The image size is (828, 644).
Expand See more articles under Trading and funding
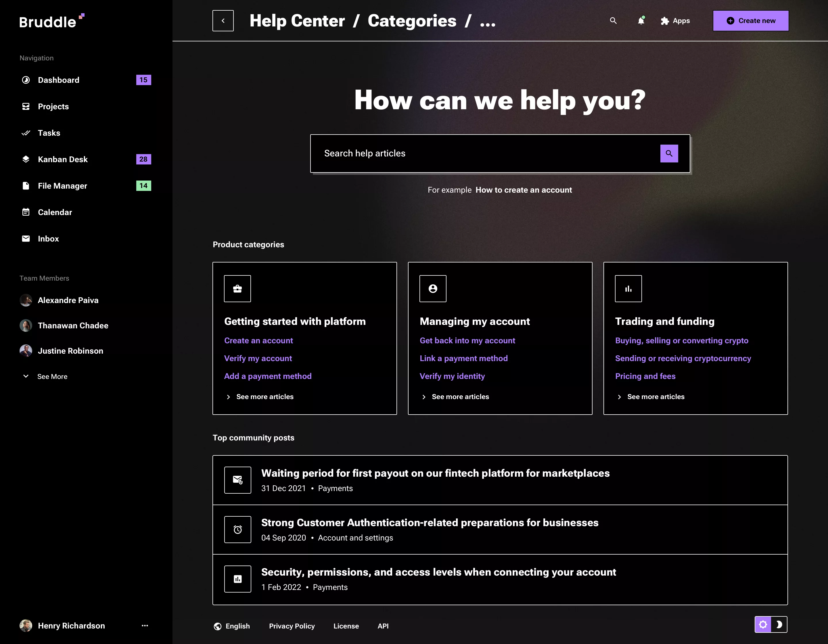pyautogui.click(x=655, y=396)
